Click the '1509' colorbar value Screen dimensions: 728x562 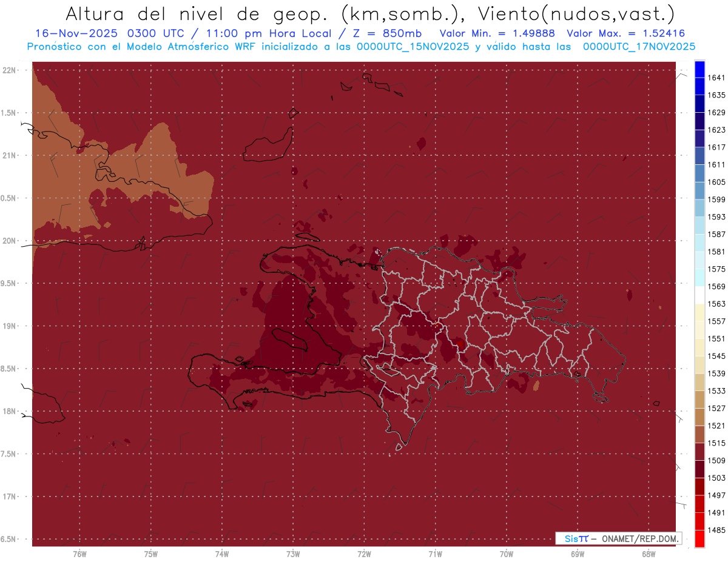716,460
